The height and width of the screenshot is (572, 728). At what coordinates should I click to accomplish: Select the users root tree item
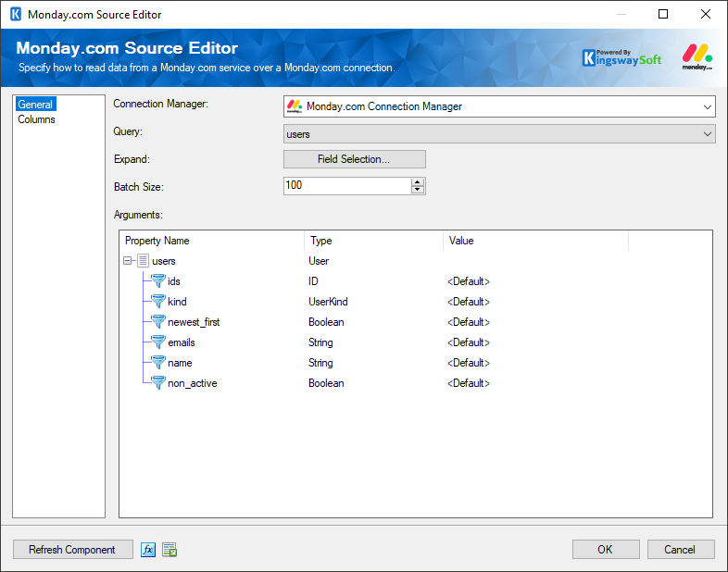point(163,261)
